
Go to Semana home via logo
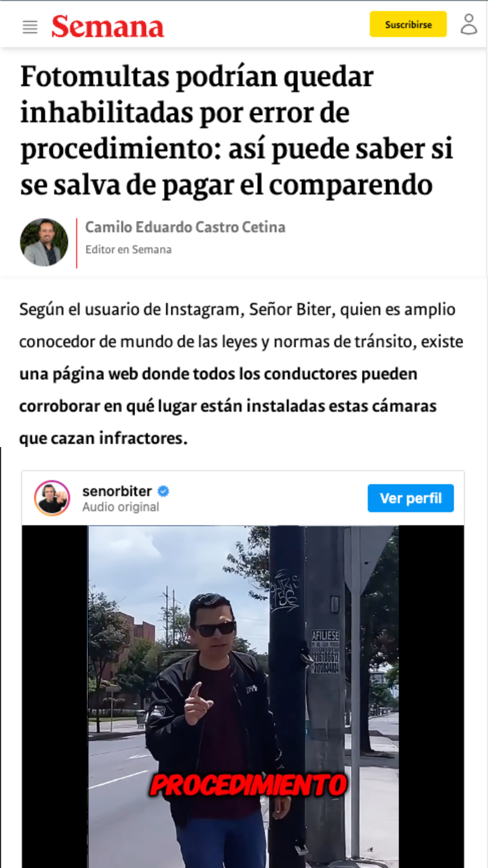click(x=108, y=26)
